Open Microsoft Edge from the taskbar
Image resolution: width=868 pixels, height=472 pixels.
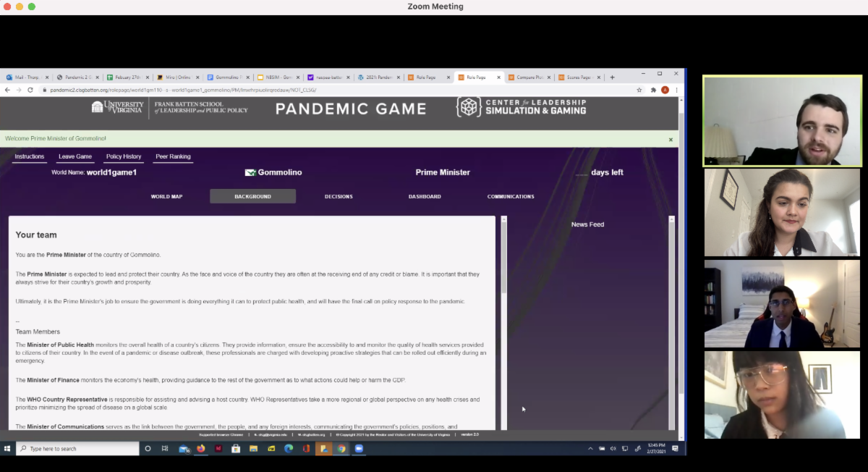tap(289, 449)
